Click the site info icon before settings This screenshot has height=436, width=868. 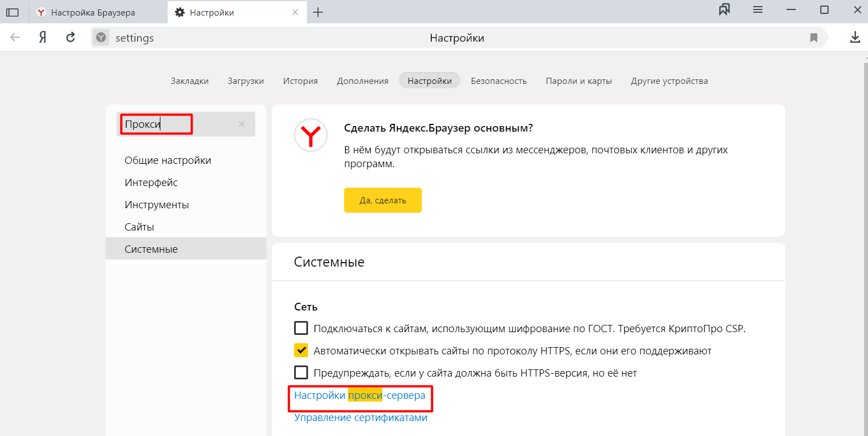click(x=100, y=37)
